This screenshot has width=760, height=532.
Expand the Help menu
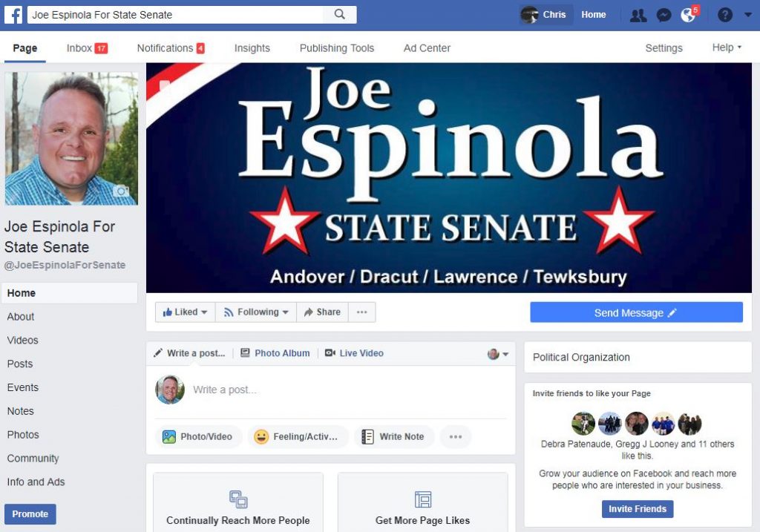(x=727, y=47)
